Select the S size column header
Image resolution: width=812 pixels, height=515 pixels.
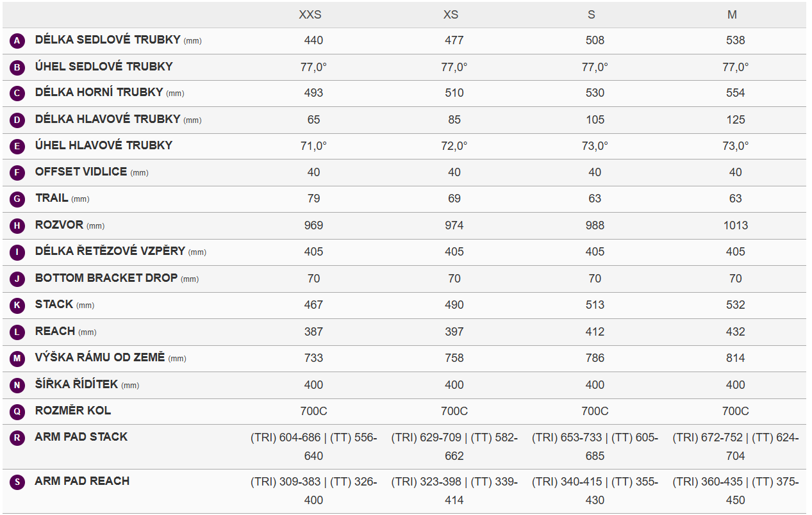(x=592, y=15)
